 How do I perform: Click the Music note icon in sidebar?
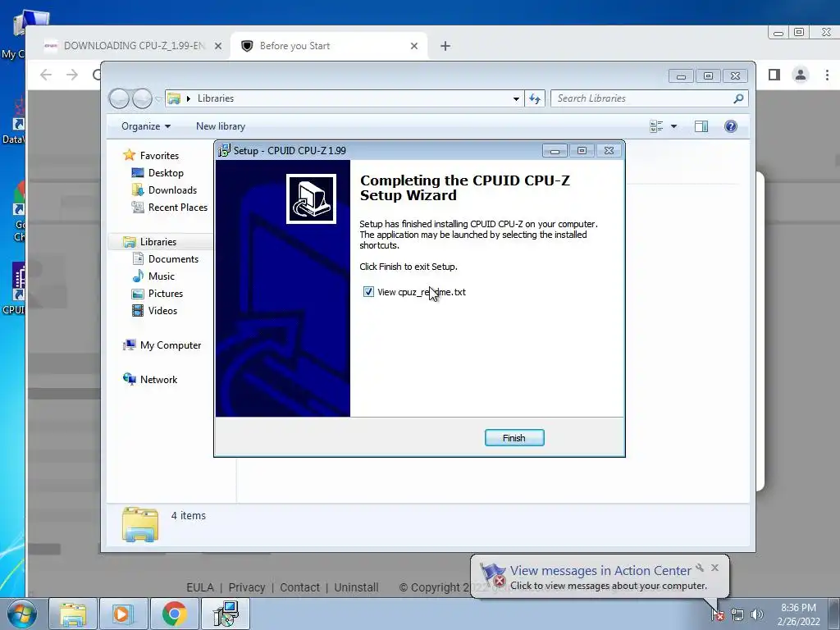[x=138, y=276]
